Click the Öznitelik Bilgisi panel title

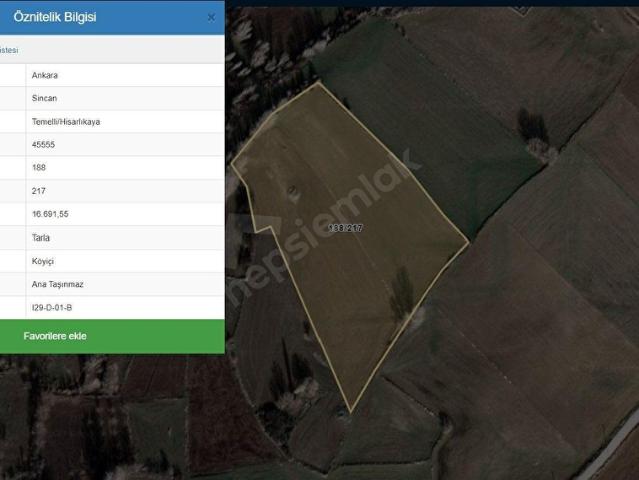[55, 17]
